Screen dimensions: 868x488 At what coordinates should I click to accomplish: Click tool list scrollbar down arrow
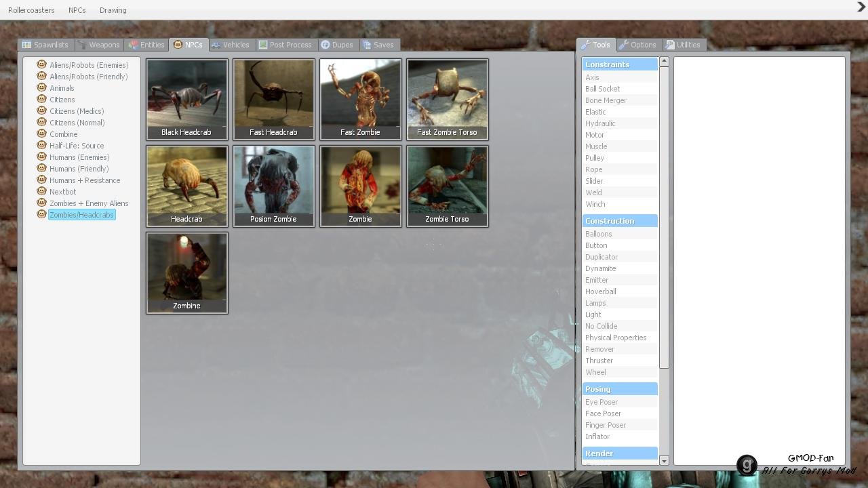tap(664, 461)
